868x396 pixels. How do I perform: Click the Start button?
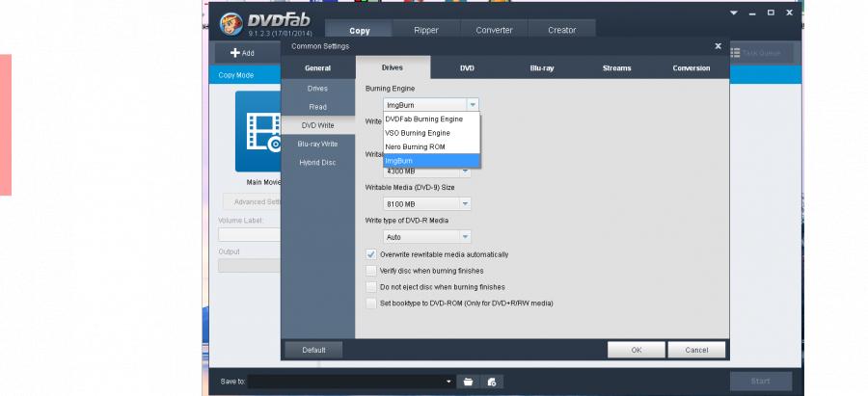click(x=761, y=382)
